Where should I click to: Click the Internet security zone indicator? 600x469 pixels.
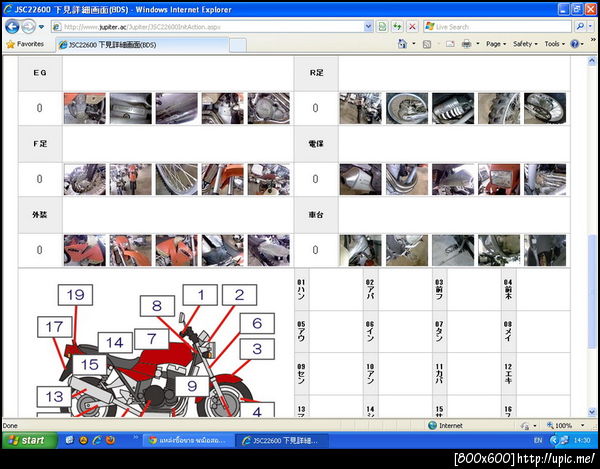click(445, 425)
